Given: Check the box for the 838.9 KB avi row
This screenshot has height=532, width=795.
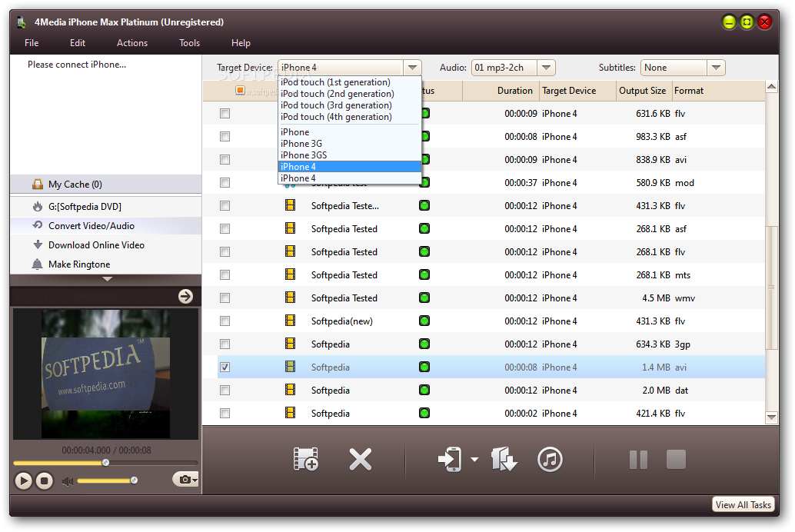Looking at the screenshot, I should point(225,159).
